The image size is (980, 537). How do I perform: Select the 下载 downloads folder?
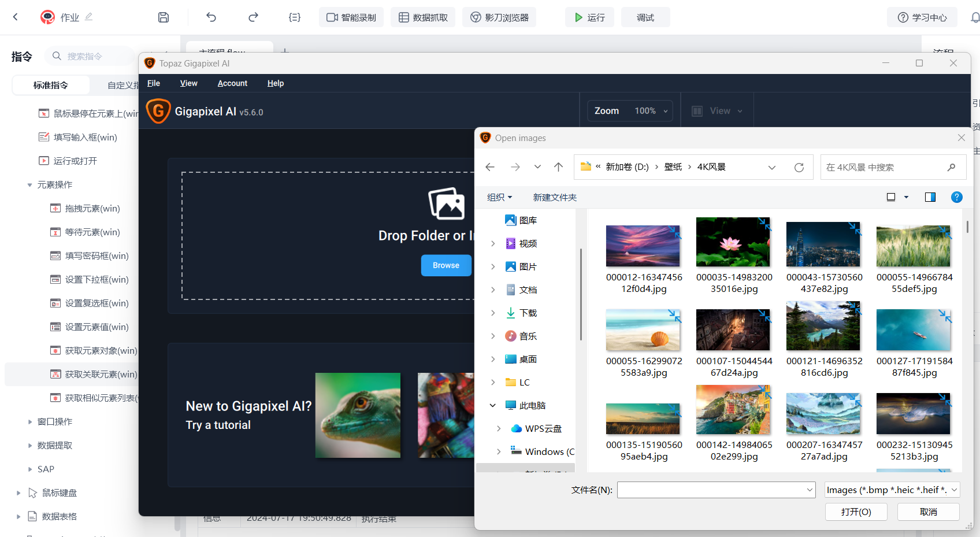[x=521, y=313]
